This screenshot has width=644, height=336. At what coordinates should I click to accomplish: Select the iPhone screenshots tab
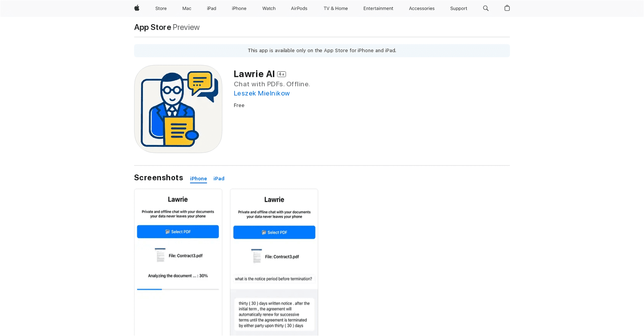198,178
